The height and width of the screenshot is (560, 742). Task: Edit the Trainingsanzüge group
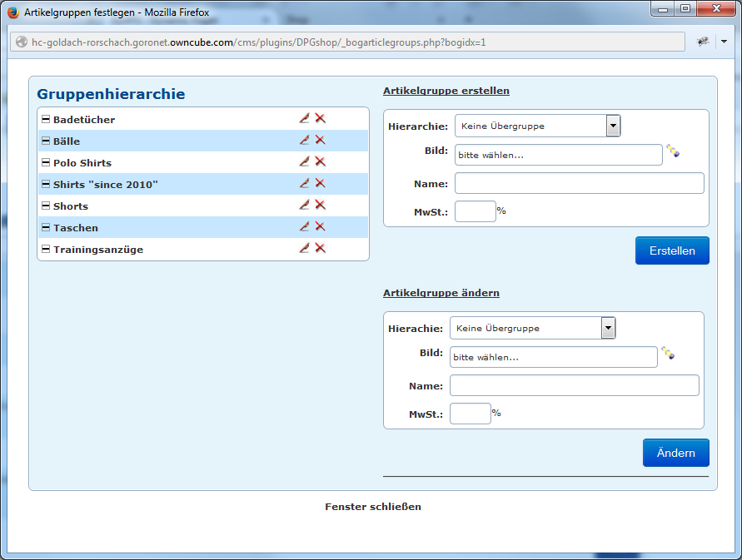click(x=304, y=249)
